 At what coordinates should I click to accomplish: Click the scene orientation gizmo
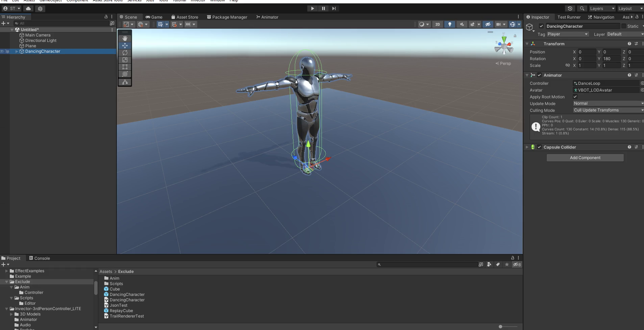pos(504,46)
